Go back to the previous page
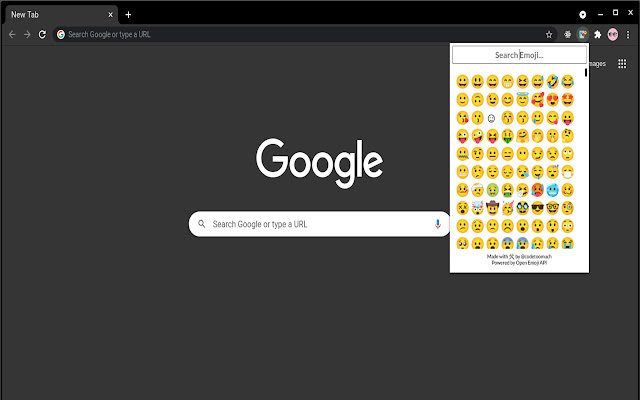 coord(12,35)
